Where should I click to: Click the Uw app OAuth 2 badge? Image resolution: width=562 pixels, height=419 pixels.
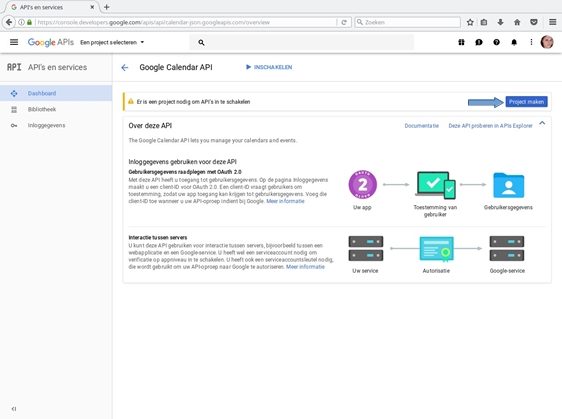pos(363,185)
